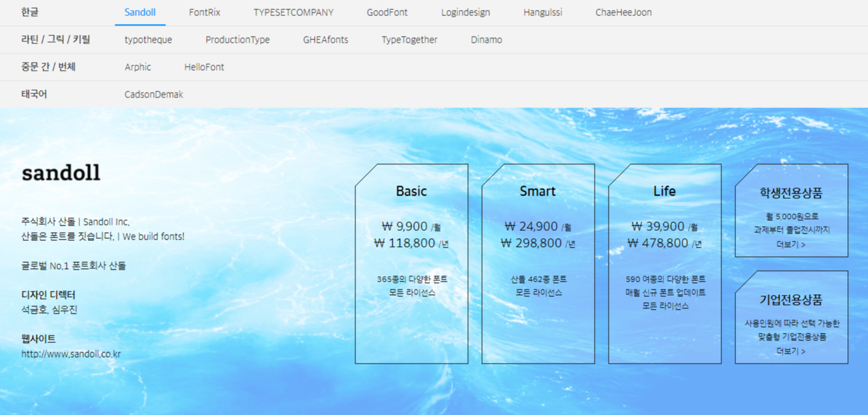
Task: Click the ₩ 298,800 yearly price
Action: coord(538,244)
